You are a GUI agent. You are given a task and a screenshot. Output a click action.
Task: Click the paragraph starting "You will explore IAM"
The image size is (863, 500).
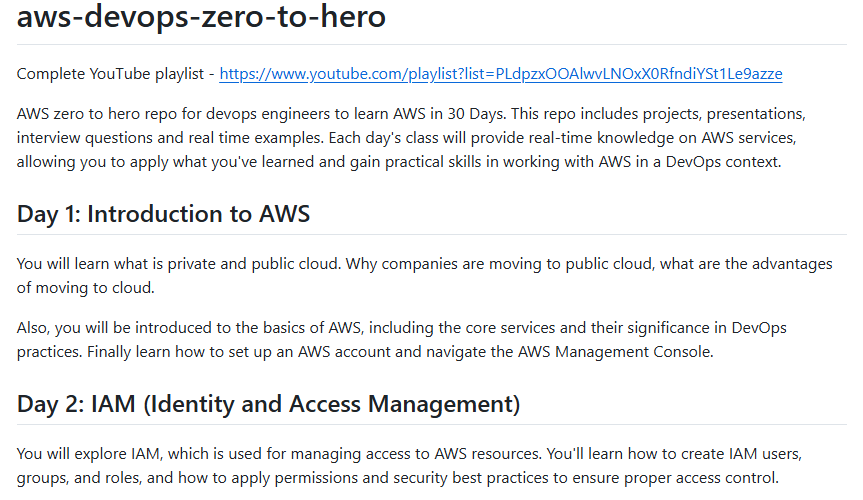pyautogui.click(x=409, y=465)
